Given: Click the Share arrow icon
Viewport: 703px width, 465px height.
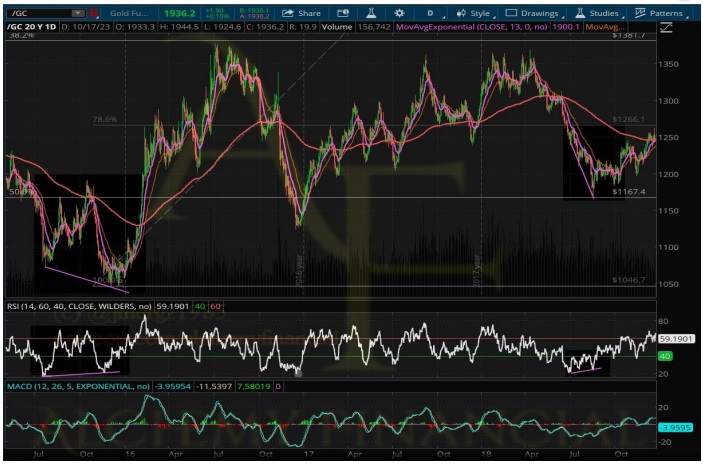Looking at the screenshot, I should coord(288,13).
